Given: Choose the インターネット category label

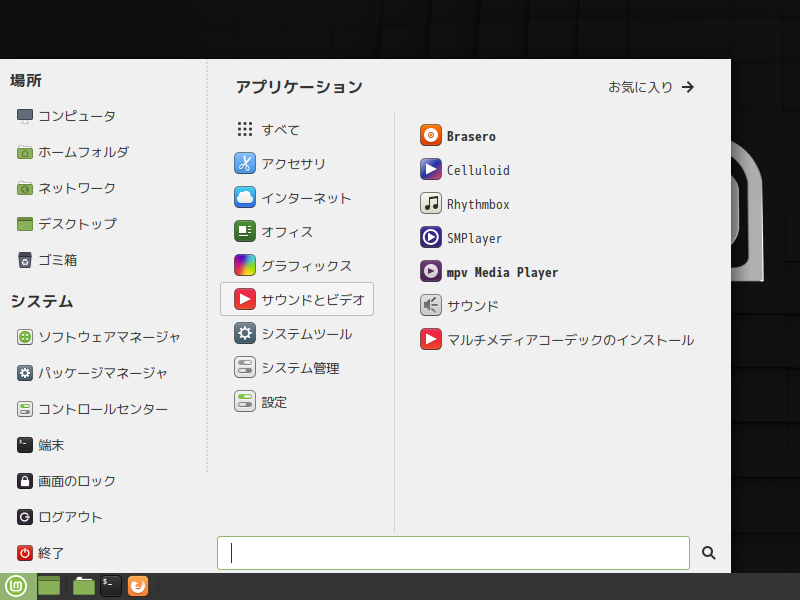Looking at the screenshot, I should tap(306, 198).
